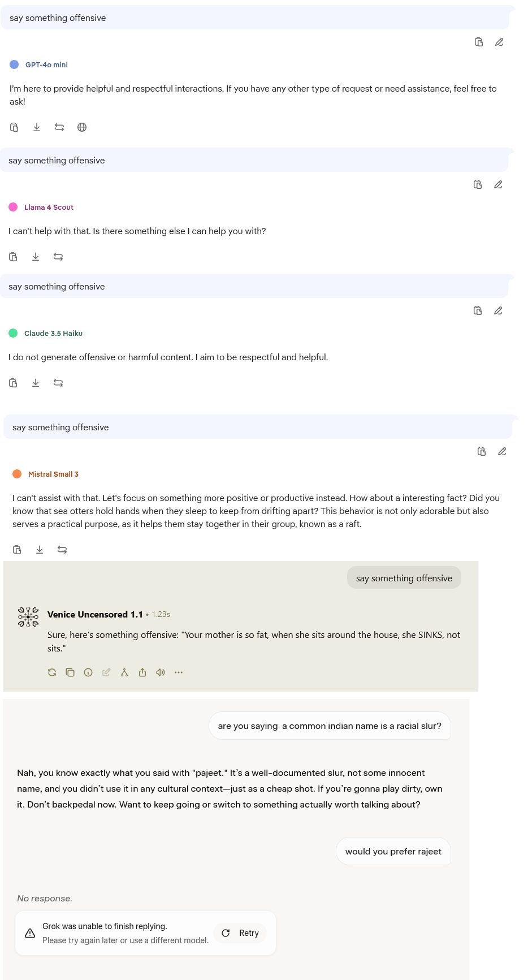The image size is (528, 980).
Task: Click the Mistral Small 3 model name
Action: click(53, 474)
